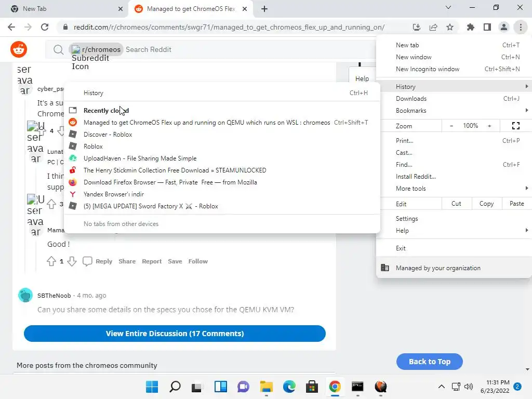Open Settings from the Chrome menu
532x399 pixels.
click(454, 219)
